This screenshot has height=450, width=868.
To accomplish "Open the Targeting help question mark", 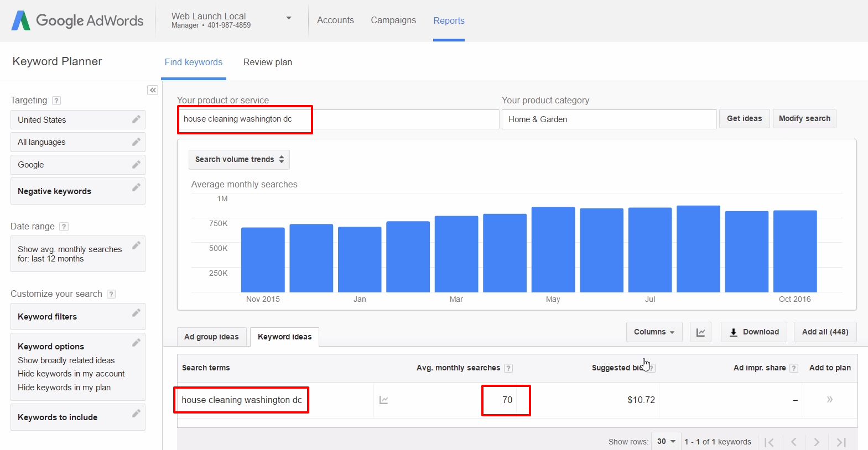I will [x=56, y=101].
